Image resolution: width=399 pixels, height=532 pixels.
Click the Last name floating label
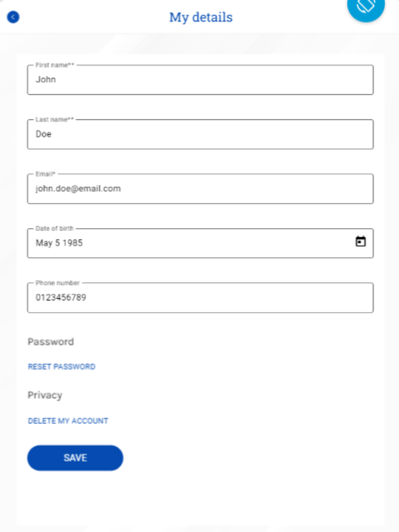pyautogui.click(x=55, y=120)
